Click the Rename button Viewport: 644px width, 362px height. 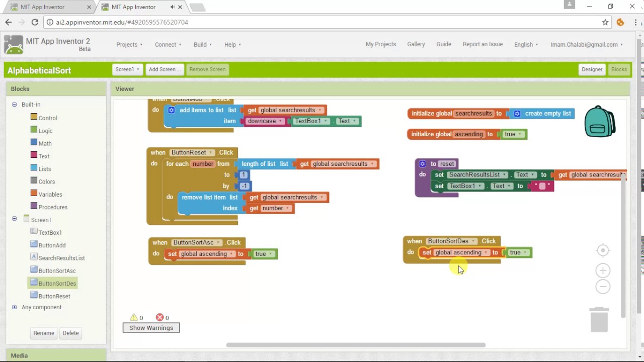44,333
